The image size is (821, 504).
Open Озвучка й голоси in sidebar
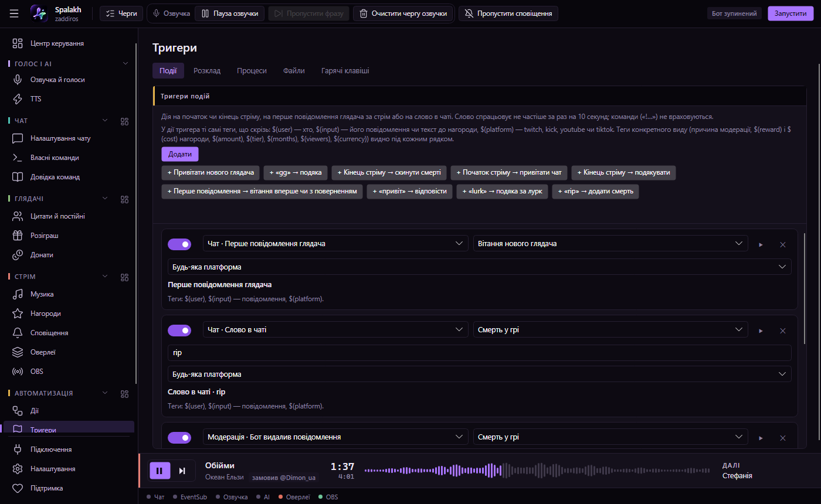tap(69, 80)
